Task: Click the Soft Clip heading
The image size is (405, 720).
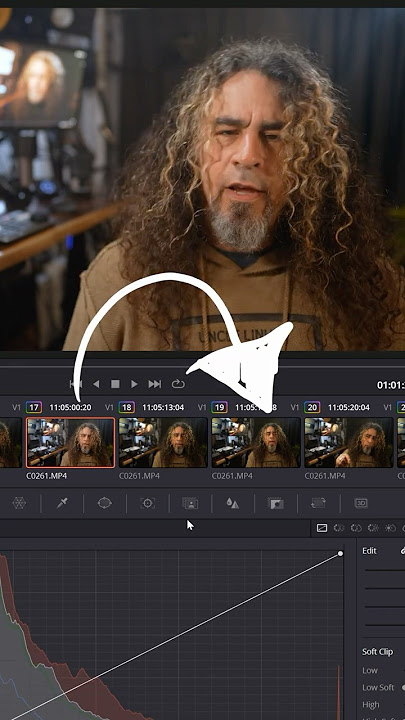Action: click(x=377, y=652)
